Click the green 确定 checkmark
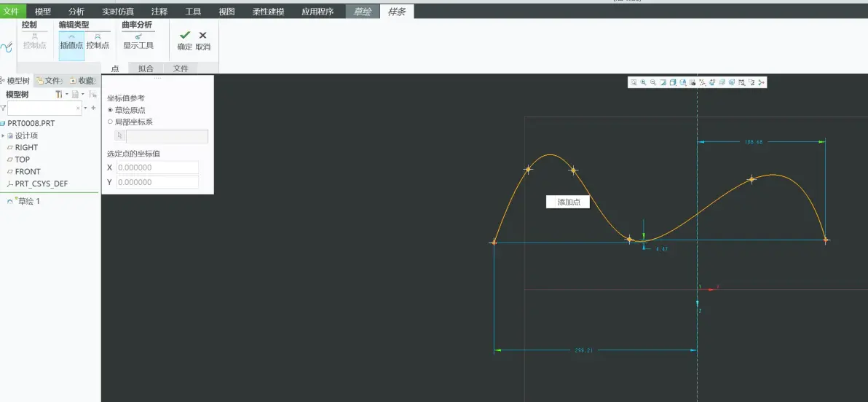This screenshot has height=402, width=868. 185,36
